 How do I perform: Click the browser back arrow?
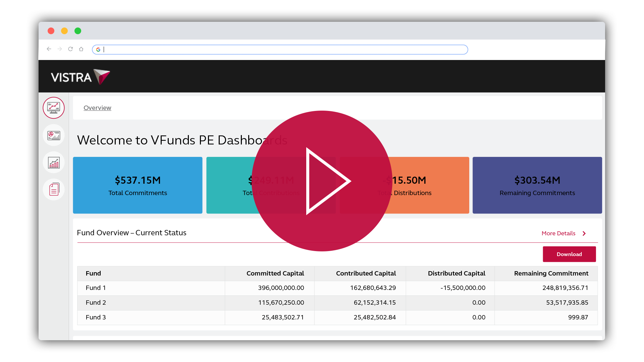[49, 49]
